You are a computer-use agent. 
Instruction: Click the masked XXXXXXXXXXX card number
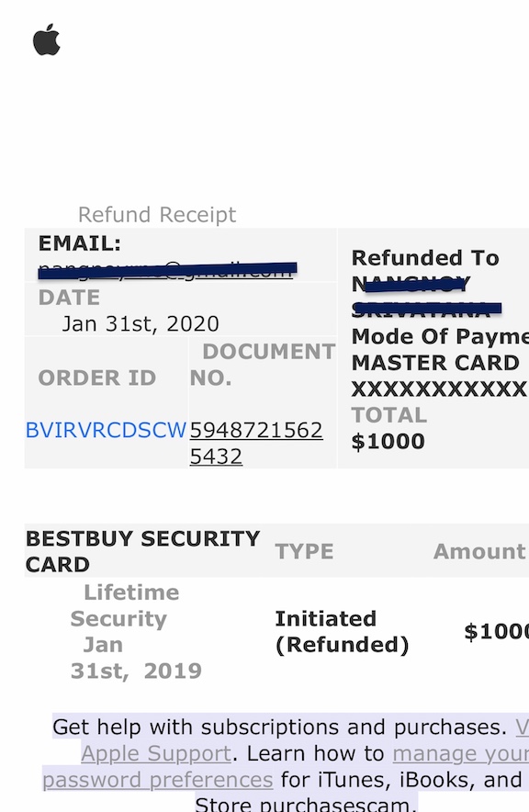(x=439, y=389)
